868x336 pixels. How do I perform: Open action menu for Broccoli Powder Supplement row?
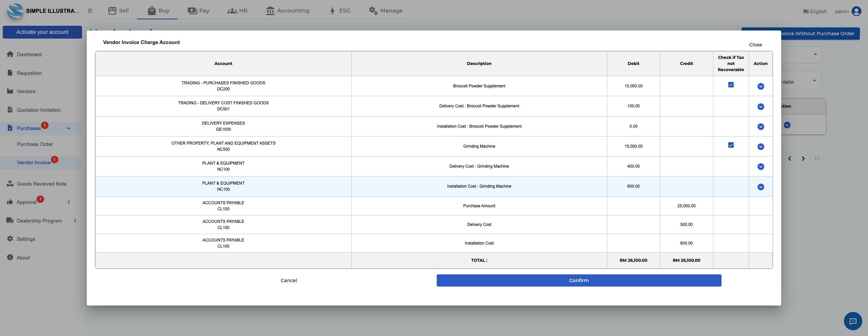pos(761,86)
